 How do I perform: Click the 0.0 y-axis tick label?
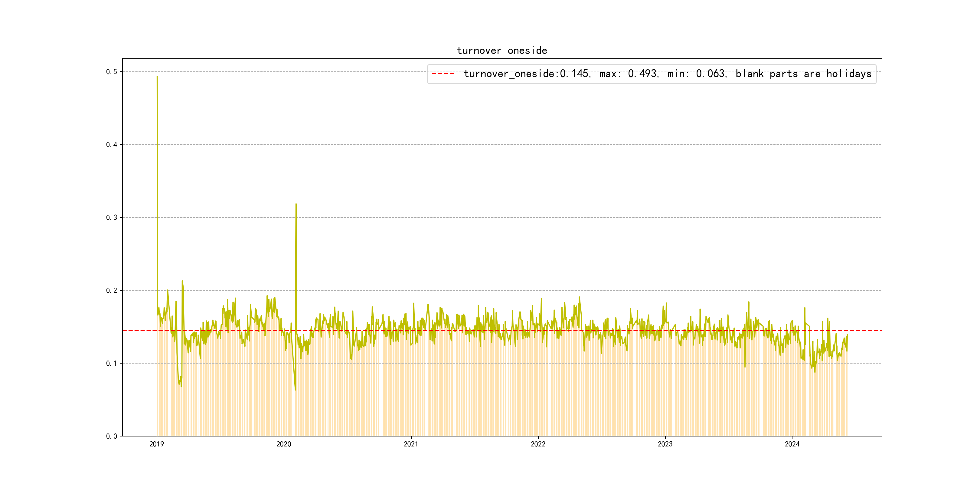[x=112, y=436]
